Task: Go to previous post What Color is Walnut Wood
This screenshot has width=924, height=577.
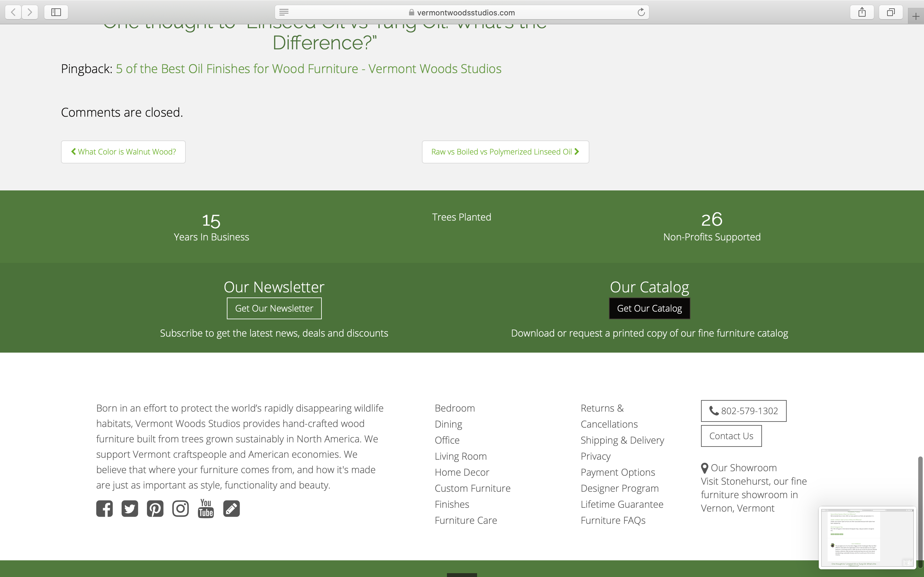Action: point(123,152)
